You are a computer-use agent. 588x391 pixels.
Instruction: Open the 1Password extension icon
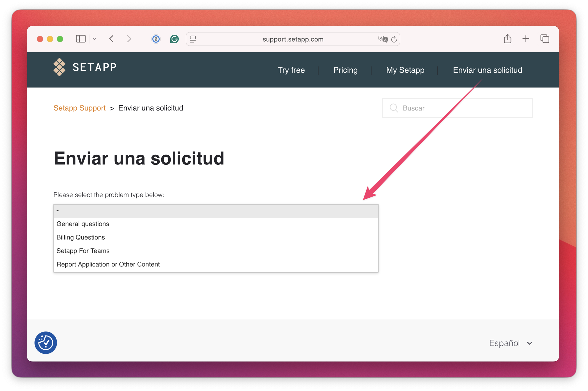[156, 39]
